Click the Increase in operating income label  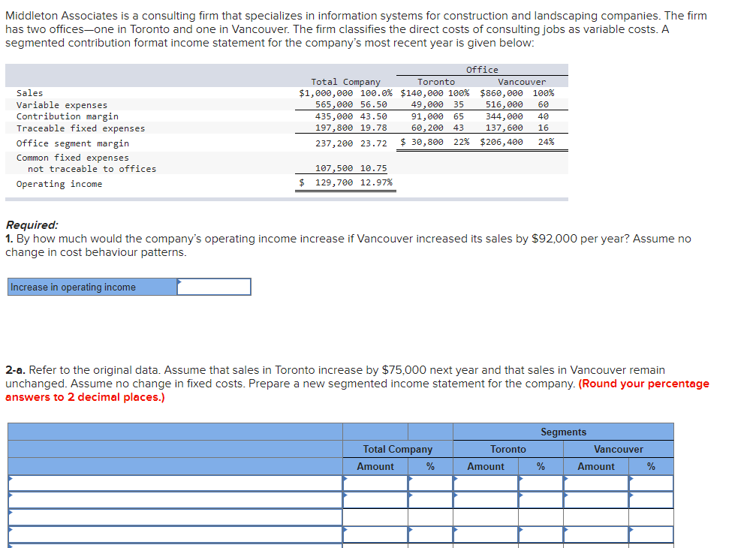(73, 288)
